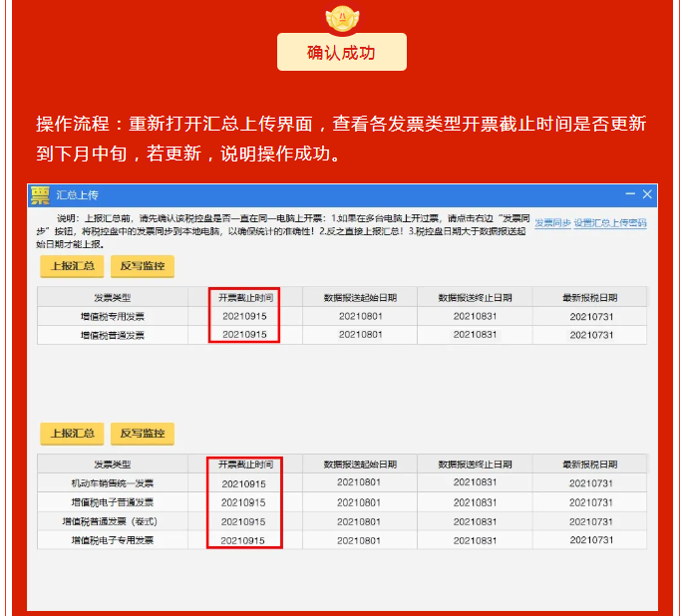
Task: Select the 增值税电子专用发票 row
Action: [112, 540]
